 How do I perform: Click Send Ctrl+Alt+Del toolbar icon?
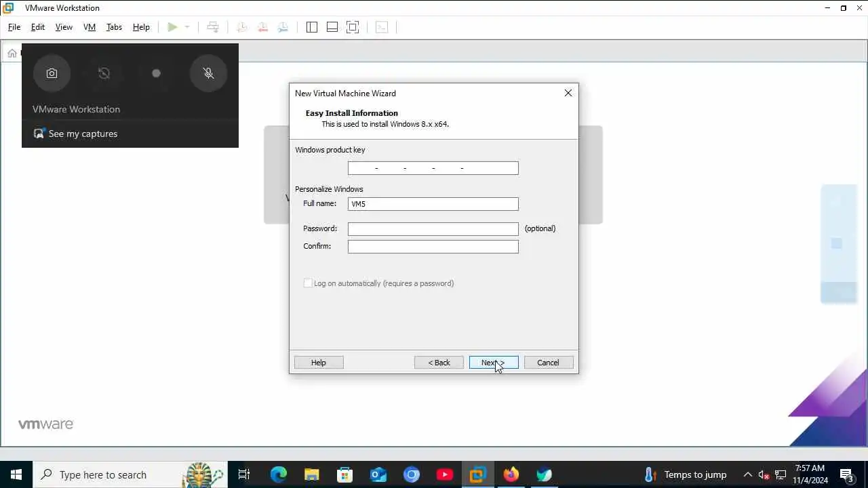[x=213, y=27]
